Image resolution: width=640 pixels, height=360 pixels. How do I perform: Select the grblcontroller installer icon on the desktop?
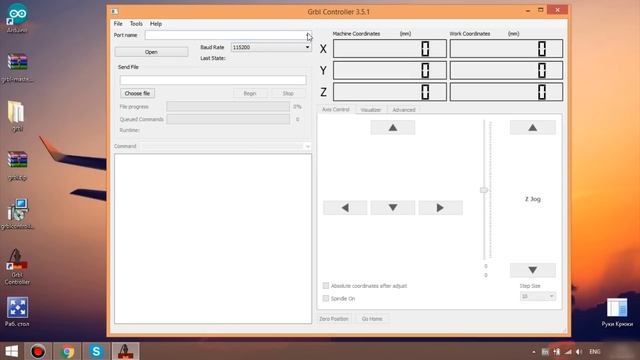(17, 214)
